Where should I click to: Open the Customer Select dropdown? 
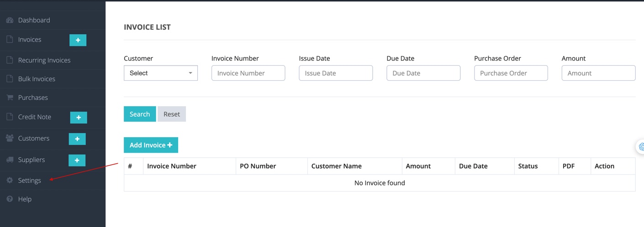(x=161, y=73)
